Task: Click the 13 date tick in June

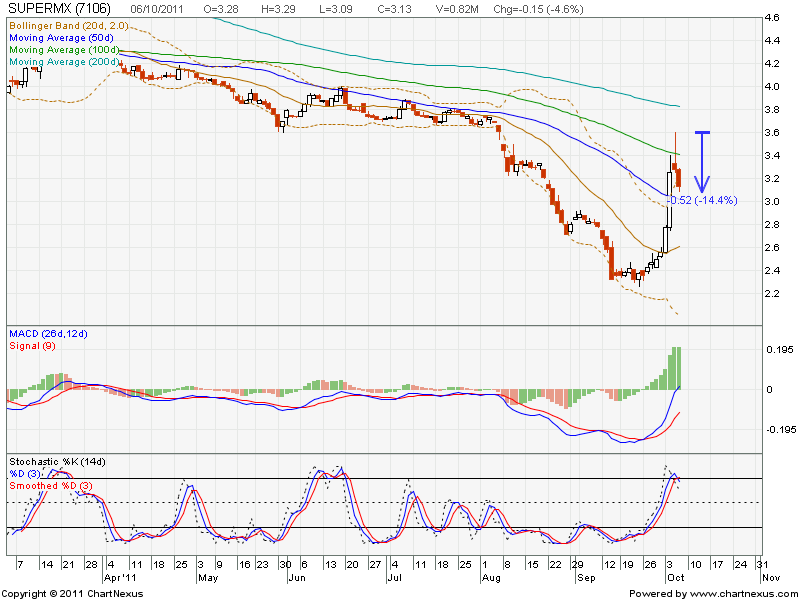Action: tap(331, 565)
